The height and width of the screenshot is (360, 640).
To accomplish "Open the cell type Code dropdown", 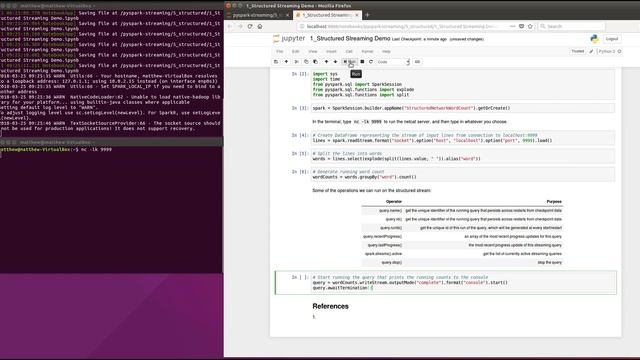I will tap(393, 62).
